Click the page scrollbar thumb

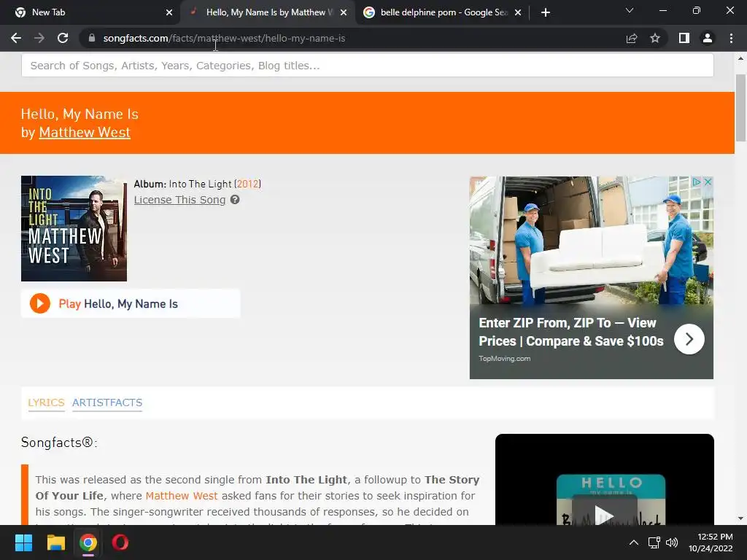[740, 108]
